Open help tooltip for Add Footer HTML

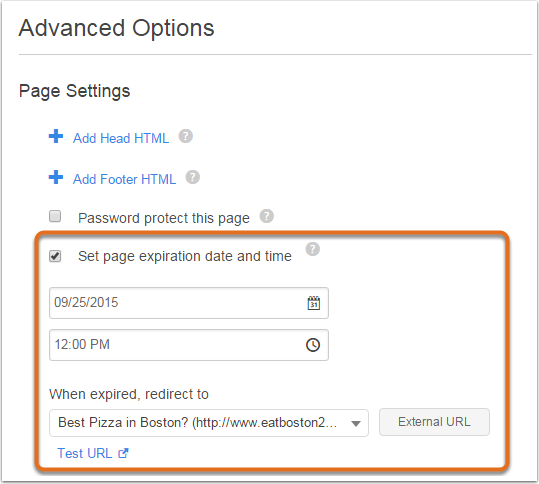click(x=192, y=177)
